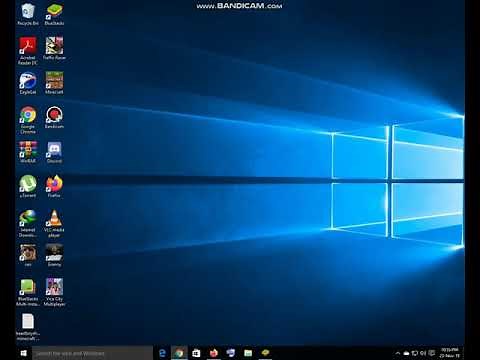Viewport: 480px width, 360px height.
Task: Launch the Minecraft desktop shortcut
Action: pyautogui.click(x=54, y=83)
